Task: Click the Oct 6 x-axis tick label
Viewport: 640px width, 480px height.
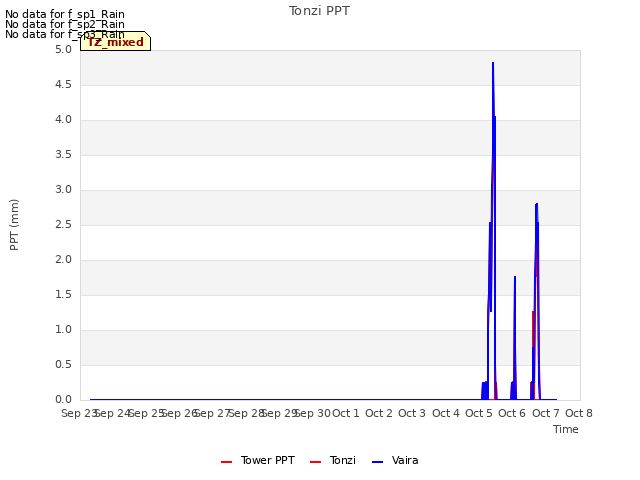Action: tap(512, 413)
